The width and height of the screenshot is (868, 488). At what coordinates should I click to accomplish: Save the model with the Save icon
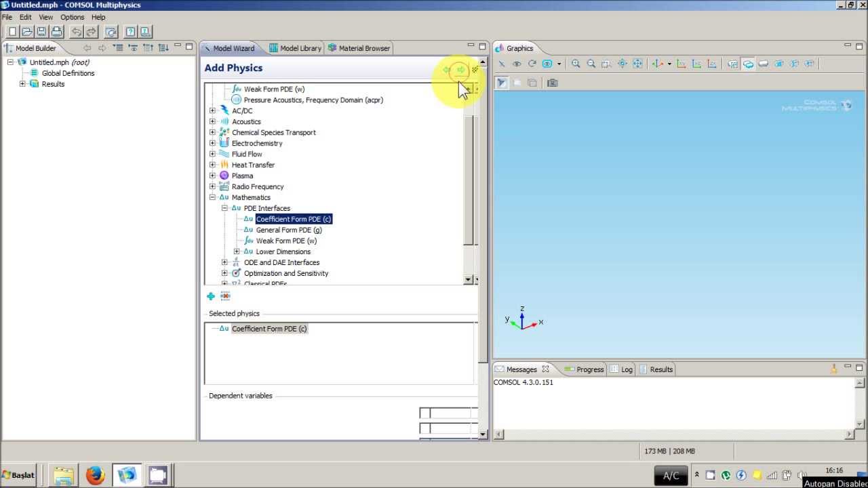(41, 32)
